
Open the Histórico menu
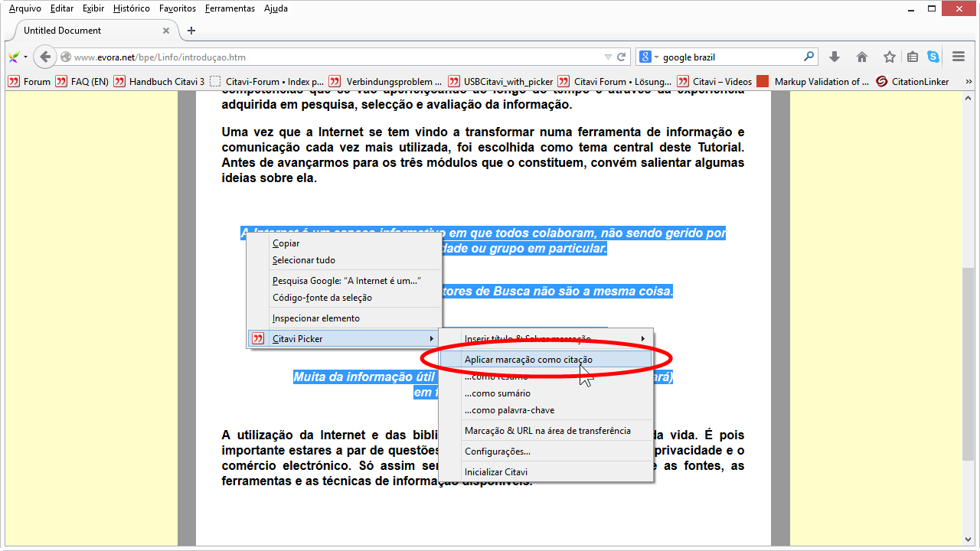(x=132, y=8)
